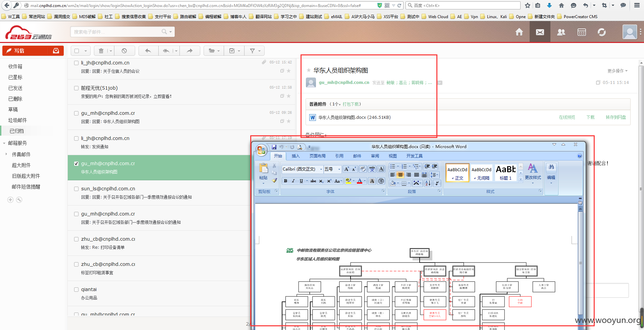Click the forward arrow icon in mail toolbar
Viewport: 644px width, 330px height.
(x=190, y=51)
